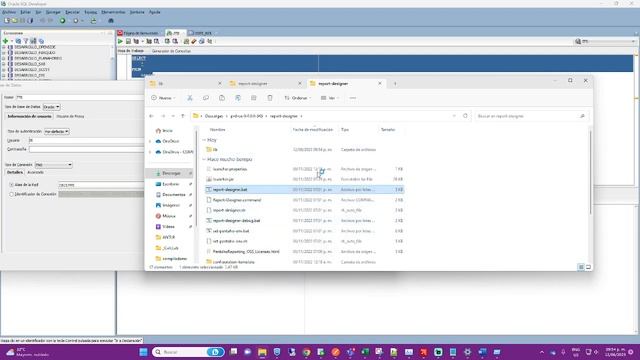640x360 pixels.
Task: Click the refresh icon in Conexiones panel
Action: point(18,41)
